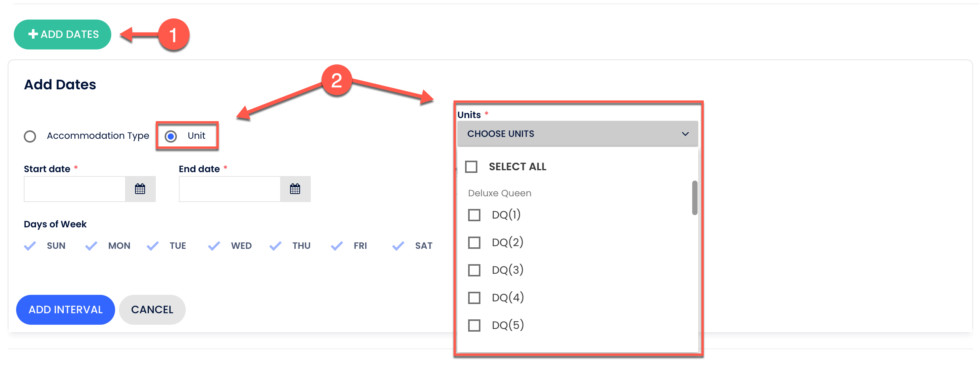Click the CANCEL button
The image size is (980, 365).
(152, 309)
